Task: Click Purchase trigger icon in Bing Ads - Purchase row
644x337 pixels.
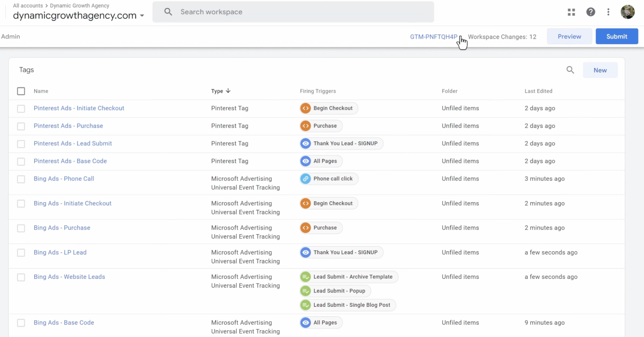Action: [x=305, y=228]
